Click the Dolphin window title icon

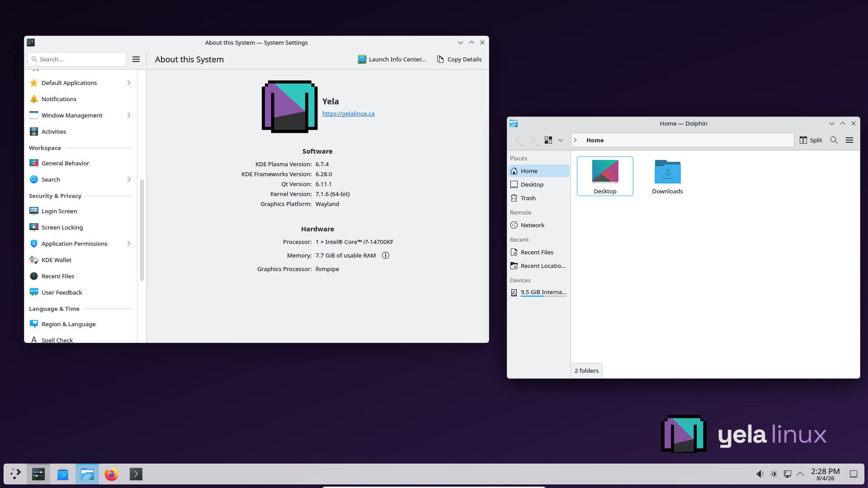[x=514, y=123]
